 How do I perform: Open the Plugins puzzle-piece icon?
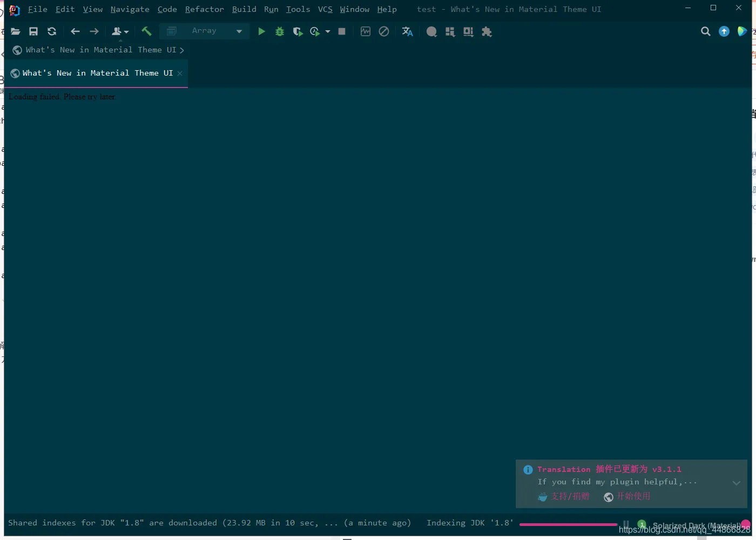pyautogui.click(x=487, y=32)
